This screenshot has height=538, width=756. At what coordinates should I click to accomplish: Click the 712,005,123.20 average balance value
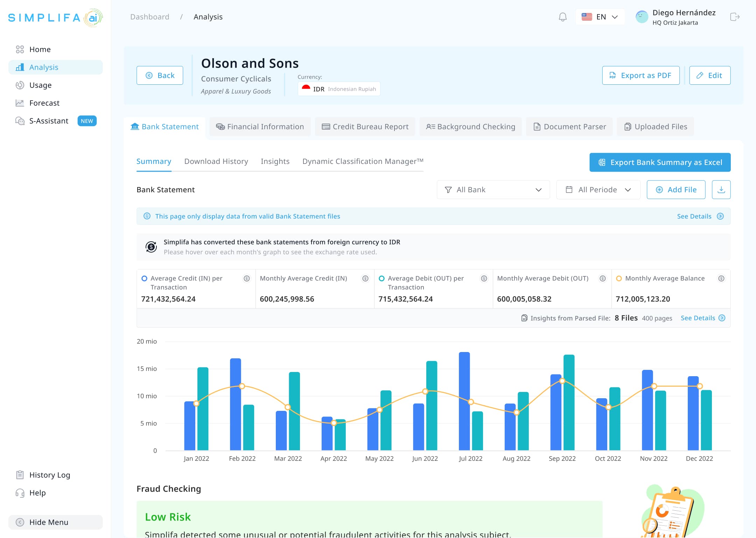[x=643, y=299]
